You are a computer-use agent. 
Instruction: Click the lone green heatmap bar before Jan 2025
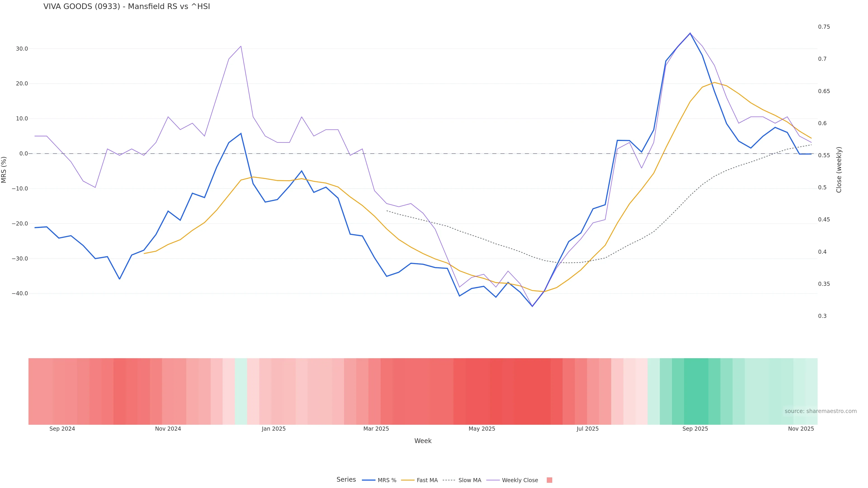[241, 391]
